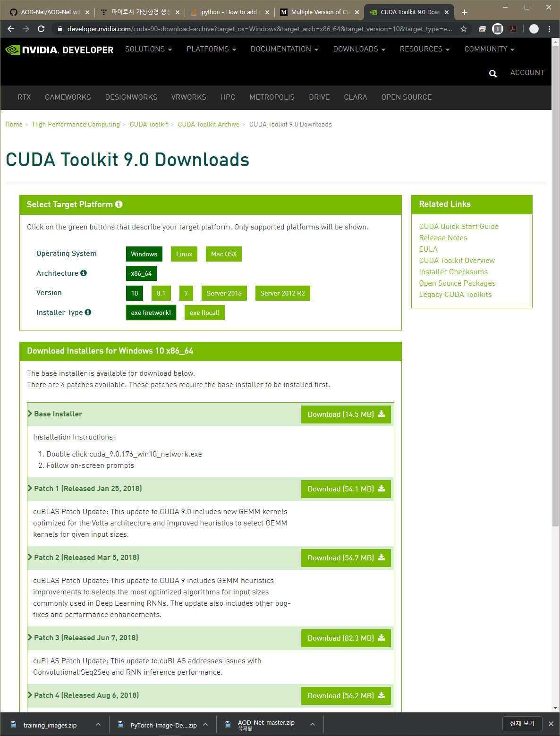Open SOLUTIONS dropdown menu
Viewport: 560px width, 736px height.
click(x=148, y=49)
